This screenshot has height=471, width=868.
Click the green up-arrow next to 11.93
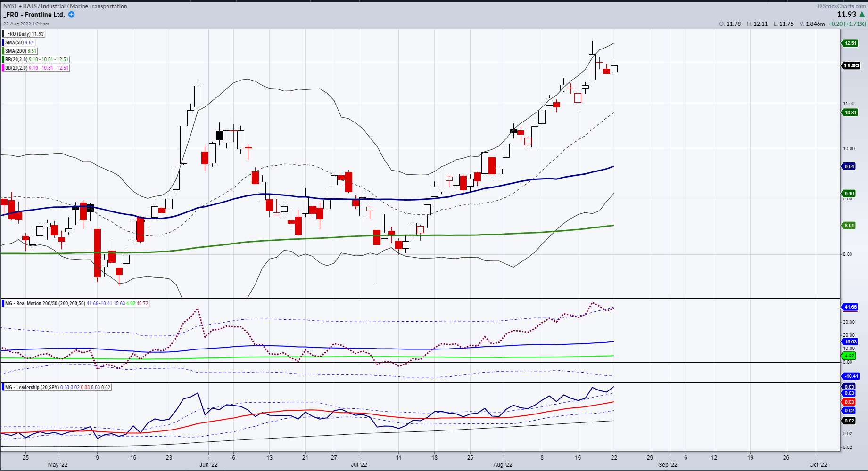(862, 15)
